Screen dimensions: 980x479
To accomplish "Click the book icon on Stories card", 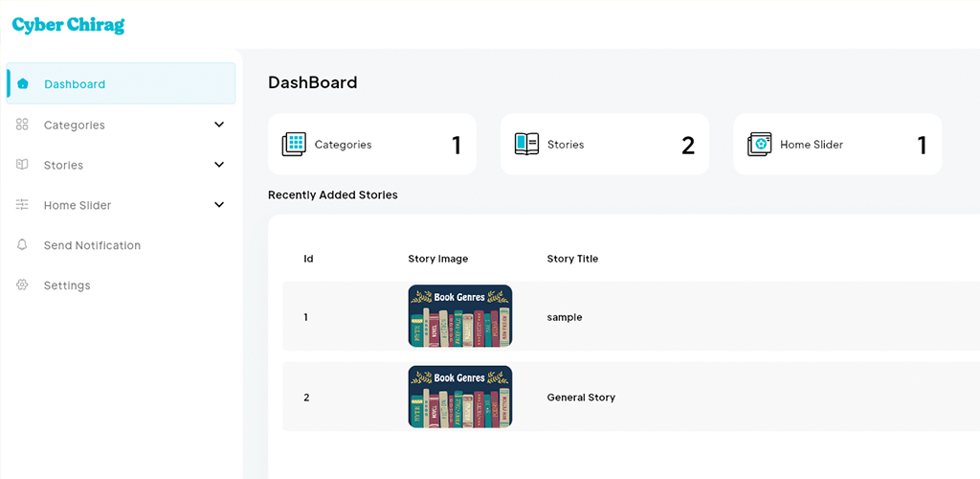I will [x=527, y=144].
